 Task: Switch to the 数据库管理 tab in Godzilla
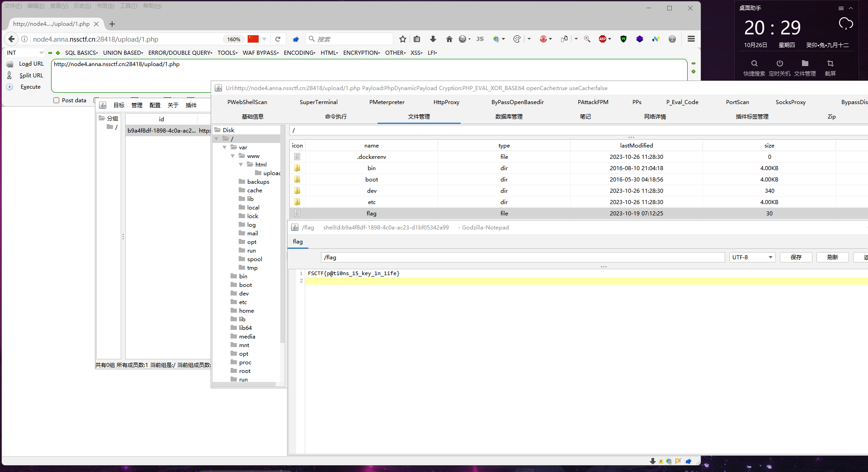click(509, 116)
